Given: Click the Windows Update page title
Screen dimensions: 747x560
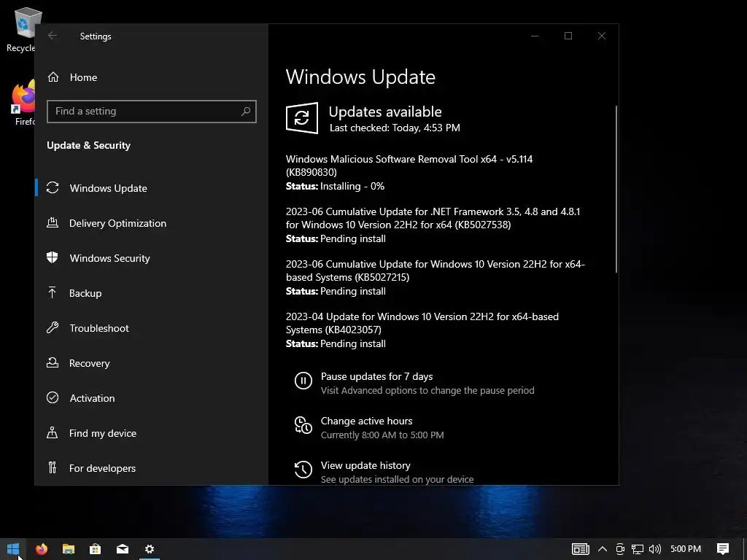Looking at the screenshot, I should pos(360,77).
